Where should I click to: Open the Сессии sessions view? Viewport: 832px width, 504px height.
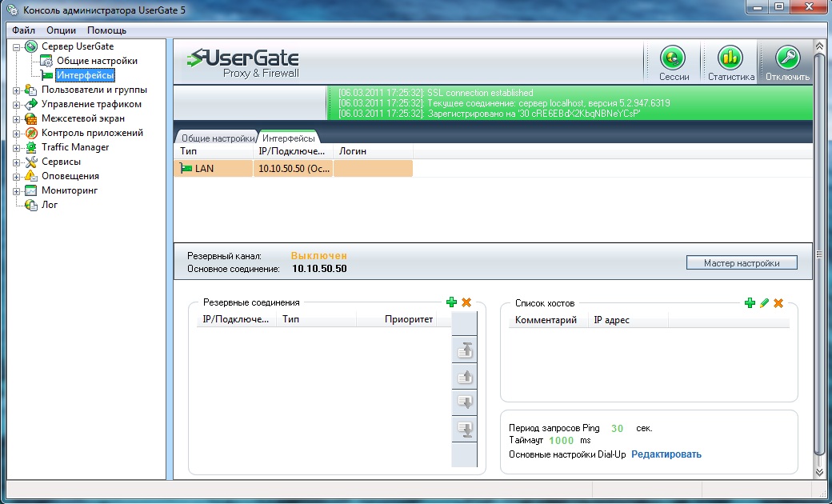click(673, 62)
